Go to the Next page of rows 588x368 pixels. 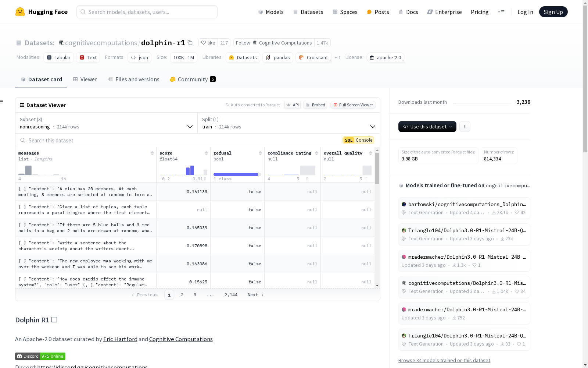[x=256, y=295]
